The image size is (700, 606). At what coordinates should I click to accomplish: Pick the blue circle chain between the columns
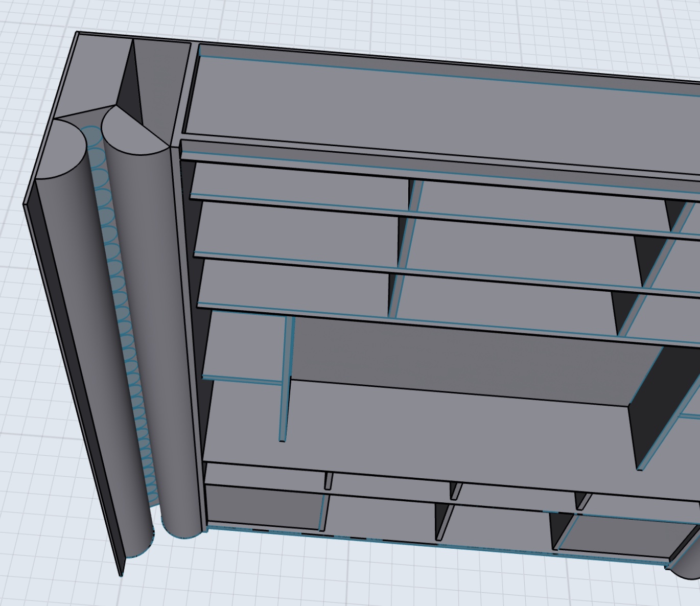pyautogui.click(x=121, y=312)
